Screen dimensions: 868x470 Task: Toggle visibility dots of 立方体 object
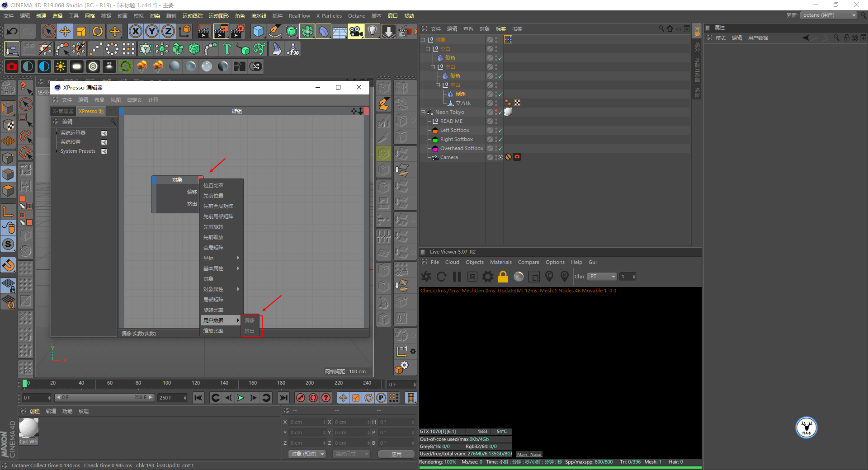pos(496,103)
